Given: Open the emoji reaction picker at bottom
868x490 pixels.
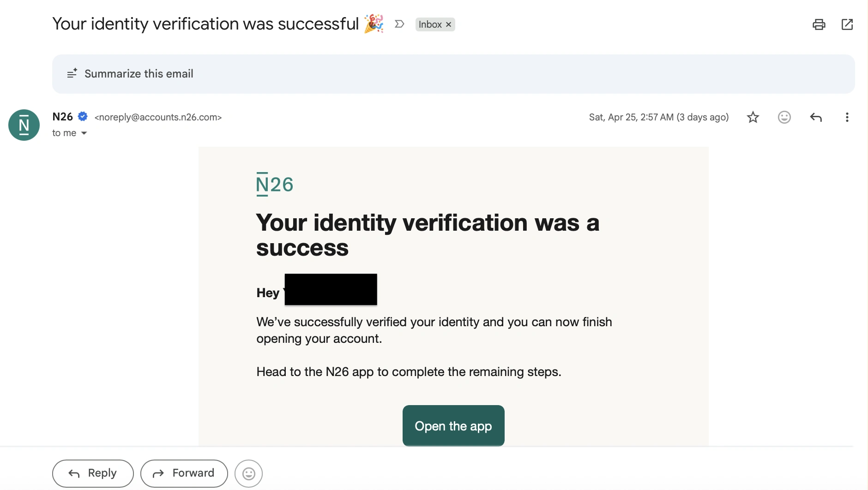Looking at the screenshot, I should click(x=248, y=473).
